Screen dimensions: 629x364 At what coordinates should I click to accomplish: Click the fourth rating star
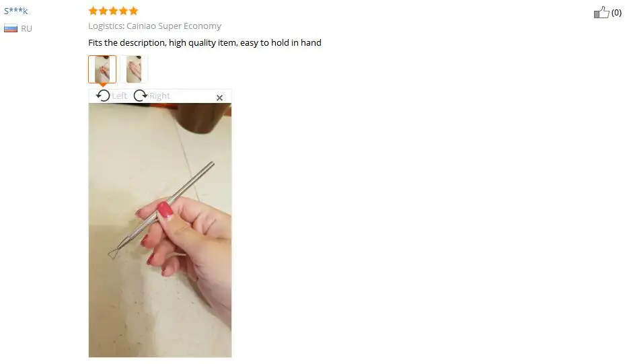124,11
